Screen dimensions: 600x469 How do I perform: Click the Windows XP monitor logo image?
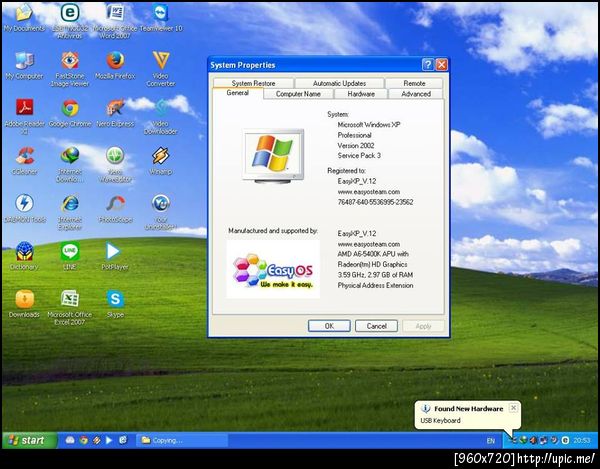(x=273, y=156)
